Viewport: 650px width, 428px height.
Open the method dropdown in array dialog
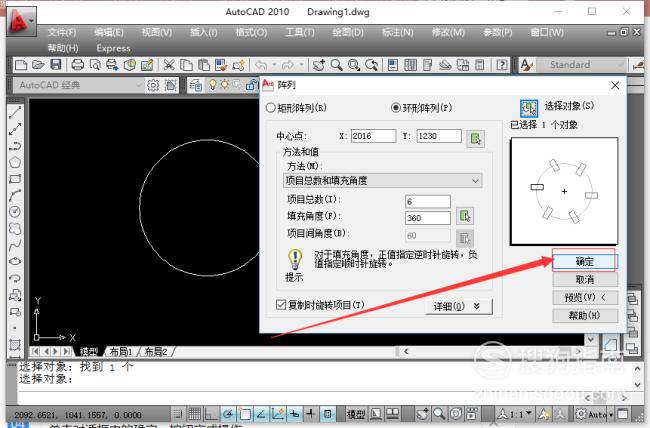pos(383,181)
